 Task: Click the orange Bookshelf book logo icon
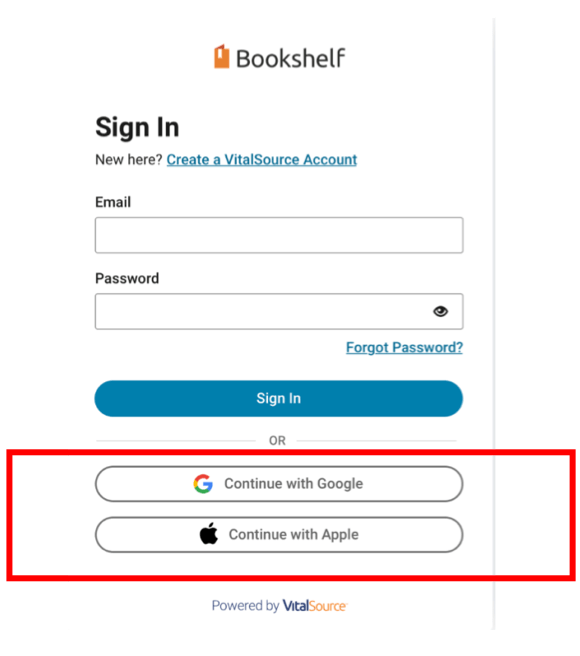point(222,56)
